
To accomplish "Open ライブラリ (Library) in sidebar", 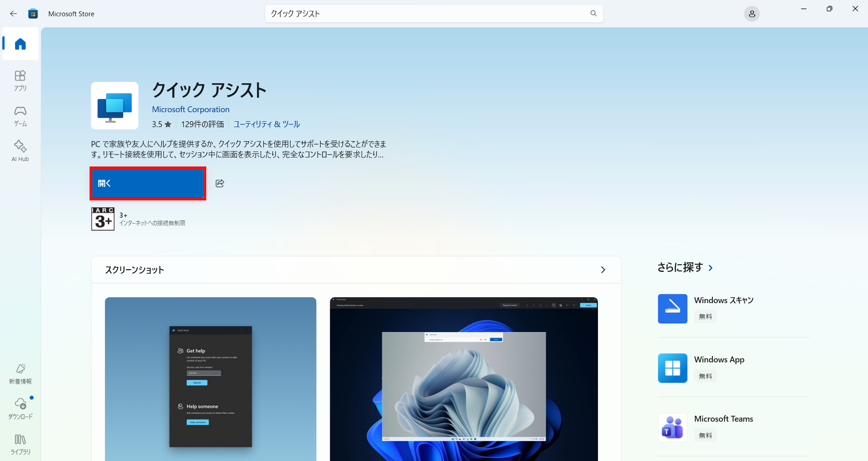I will click(20, 444).
